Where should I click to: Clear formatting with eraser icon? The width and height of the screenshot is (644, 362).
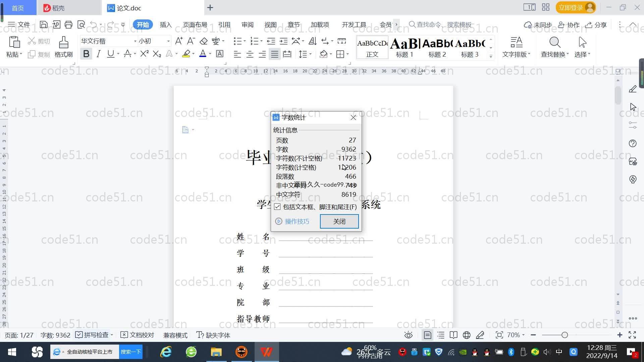(204, 41)
